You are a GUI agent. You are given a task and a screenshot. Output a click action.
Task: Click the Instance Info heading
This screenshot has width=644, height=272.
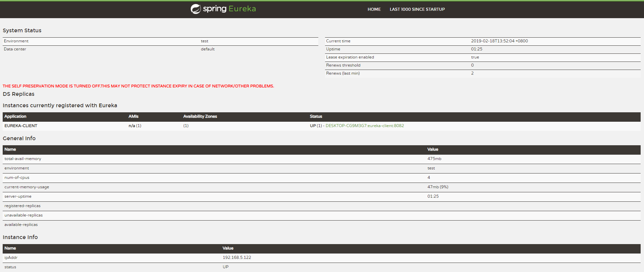pos(20,237)
